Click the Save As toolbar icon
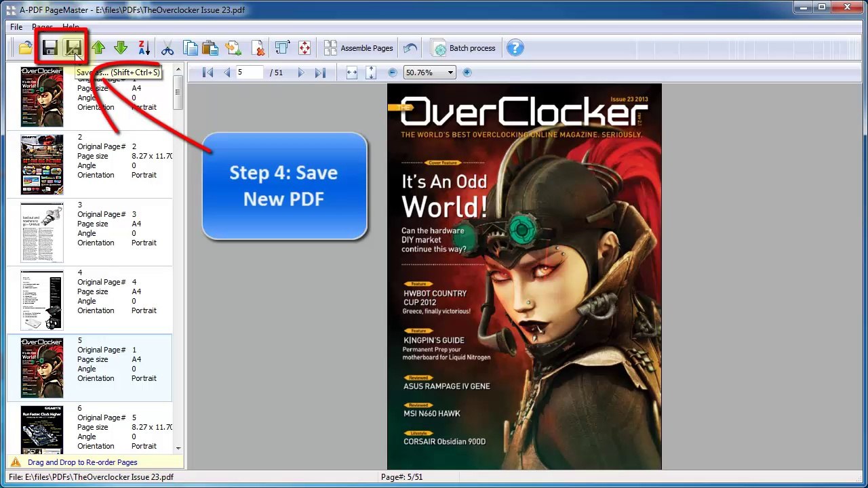The height and width of the screenshot is (488, 868). click(x=73, y=48)
